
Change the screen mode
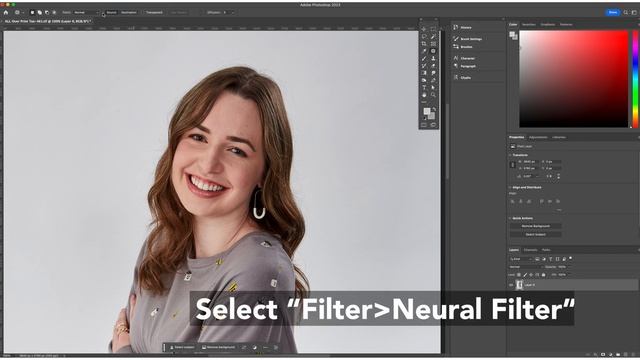point(433,124)
